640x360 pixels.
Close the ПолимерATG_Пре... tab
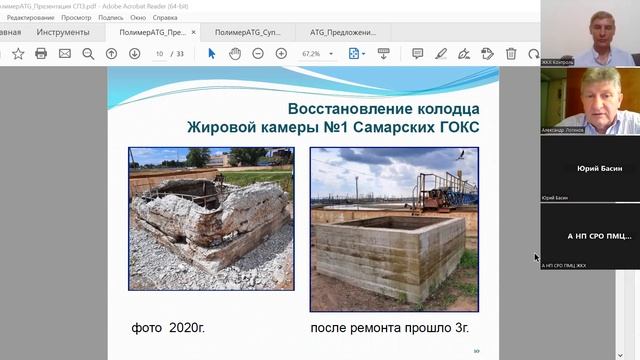click(x=193, y=32)
